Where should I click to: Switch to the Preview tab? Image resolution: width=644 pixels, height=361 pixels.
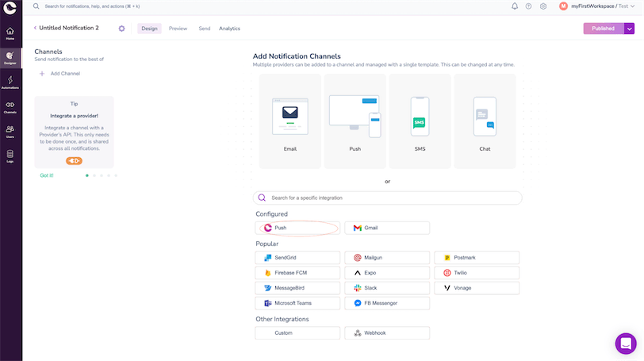coord(178,29)
